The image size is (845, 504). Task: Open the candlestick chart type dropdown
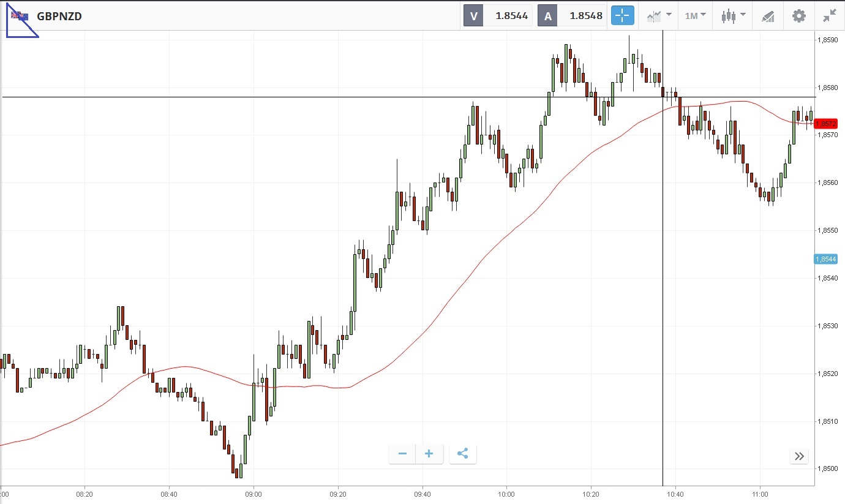point(733,16)
